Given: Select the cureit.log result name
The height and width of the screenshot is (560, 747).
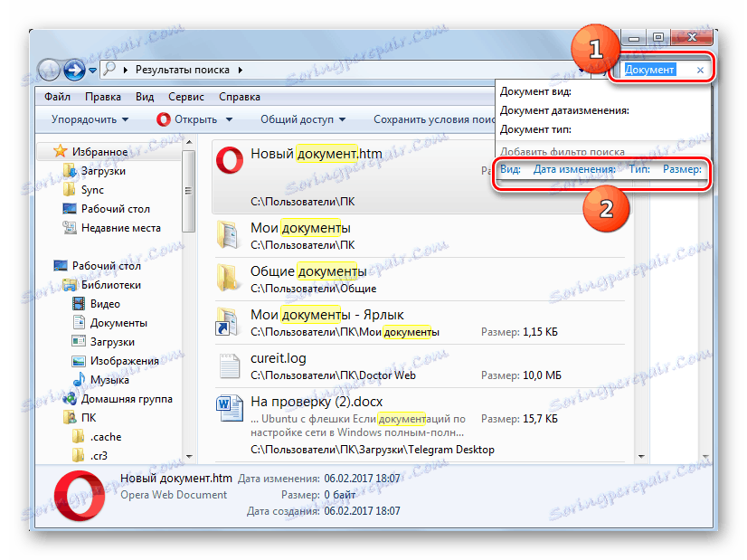Looking at the screenshot, I should [x=279, y=358].
